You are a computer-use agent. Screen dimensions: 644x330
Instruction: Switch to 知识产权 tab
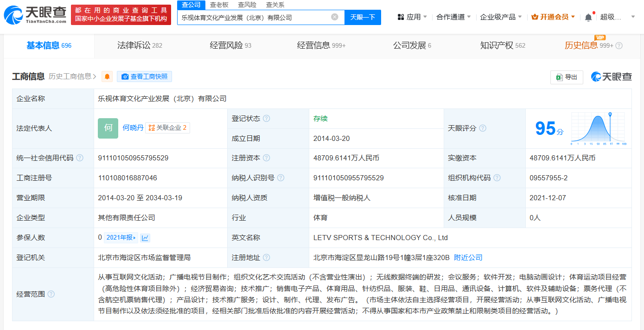point(503,45)
